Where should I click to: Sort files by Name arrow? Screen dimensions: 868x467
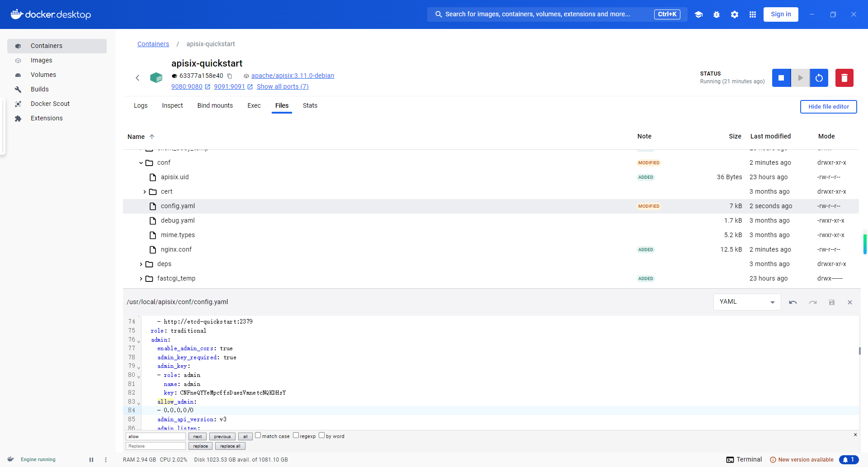point(152,137)
